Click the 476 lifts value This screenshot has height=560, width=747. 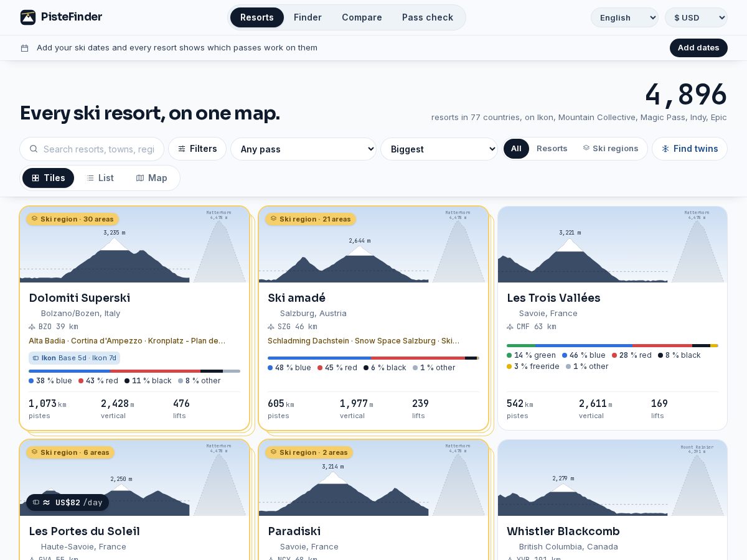(x=181, y=404)
